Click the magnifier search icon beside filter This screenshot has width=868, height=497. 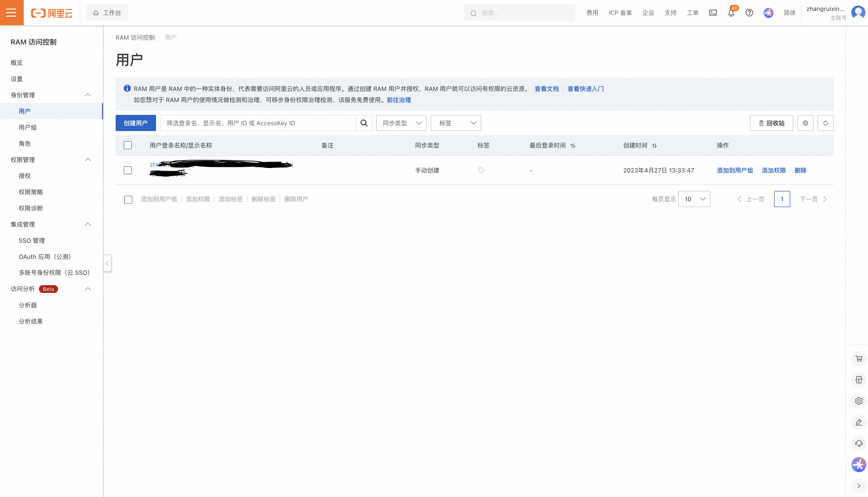[x=364, y=123]
